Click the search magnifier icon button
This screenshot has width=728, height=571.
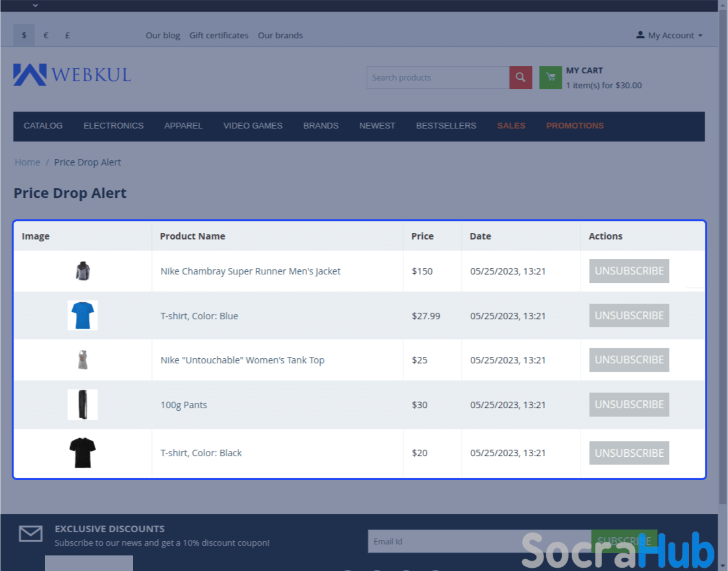pyautogui.click(x=520, y=78)
